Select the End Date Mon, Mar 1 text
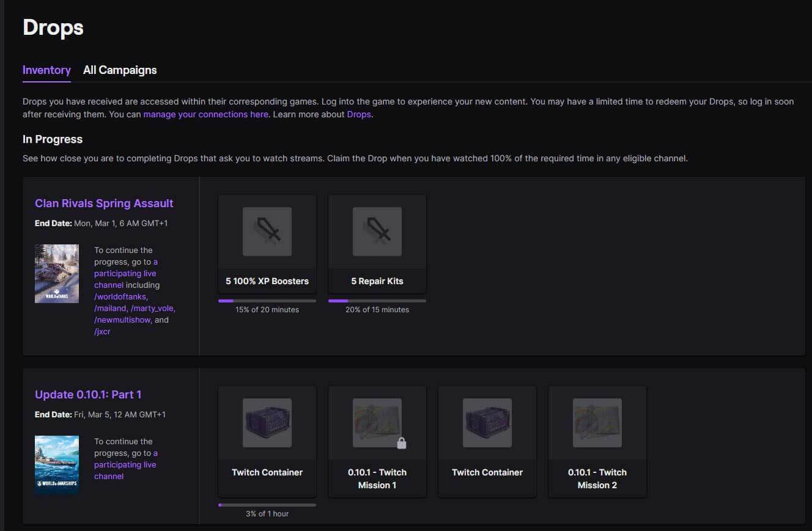This screenshot has height=531, width=812. tap(102, 224)
